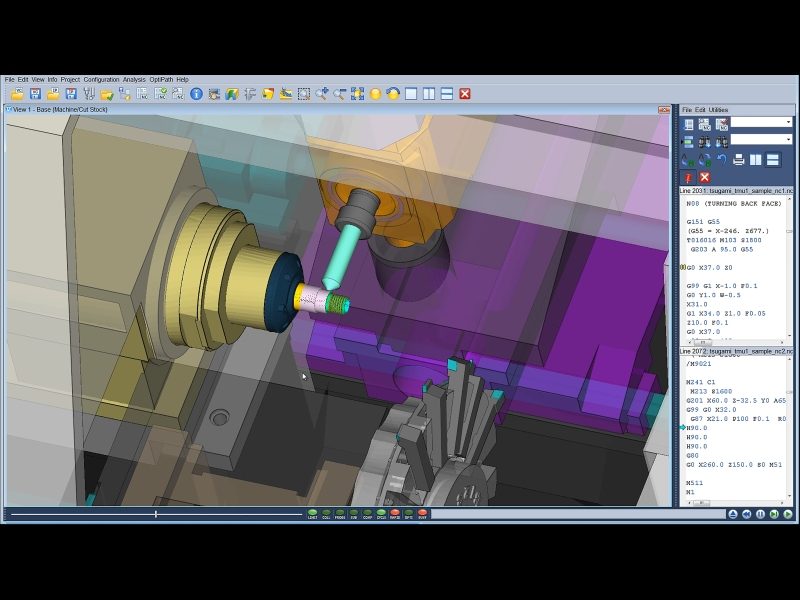The width and height of the screenshot is (800, 600).
Task: Select single view layout icon
Action: (x=411, y=94)
